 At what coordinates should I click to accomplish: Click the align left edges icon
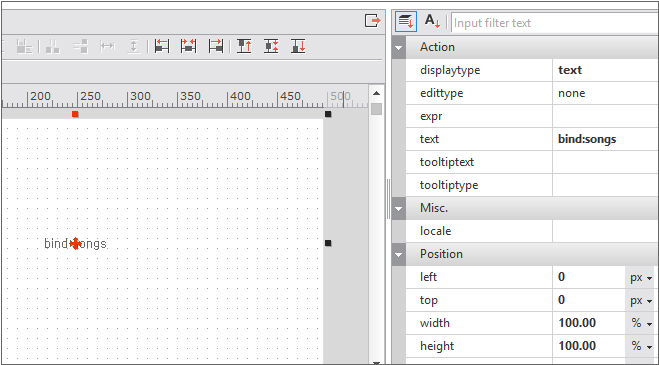(x=162, y=46)
